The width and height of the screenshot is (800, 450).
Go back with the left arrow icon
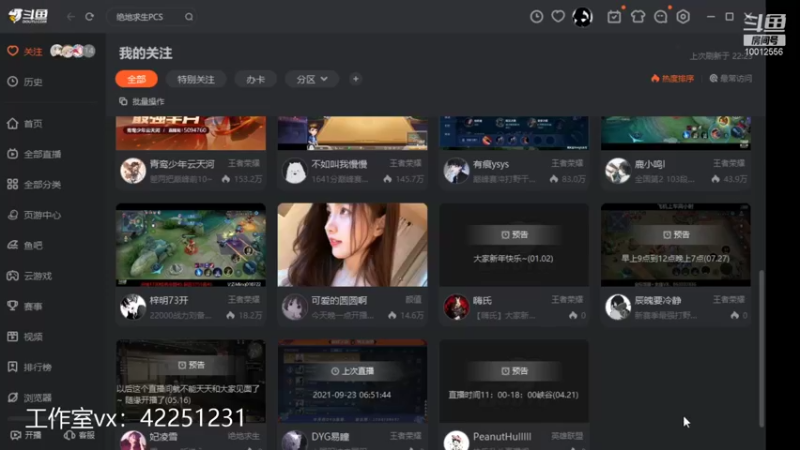(70, 17)
